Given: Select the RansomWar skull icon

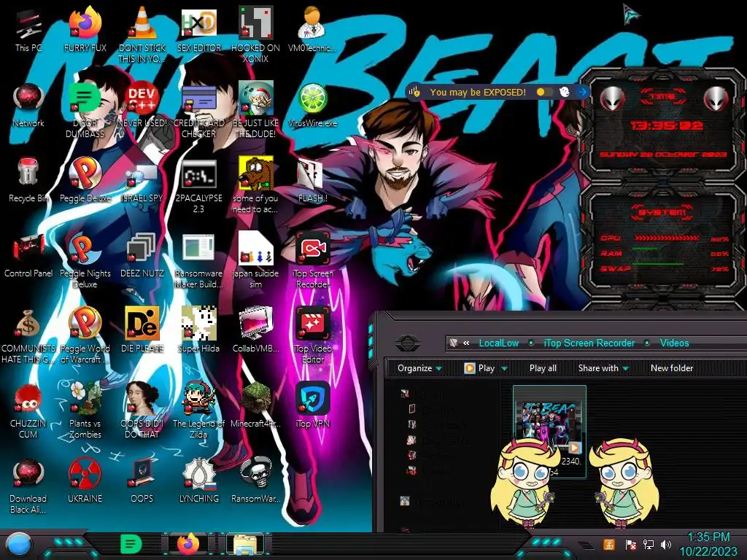Looking at the screenshot, I should (x=255, y=480).
